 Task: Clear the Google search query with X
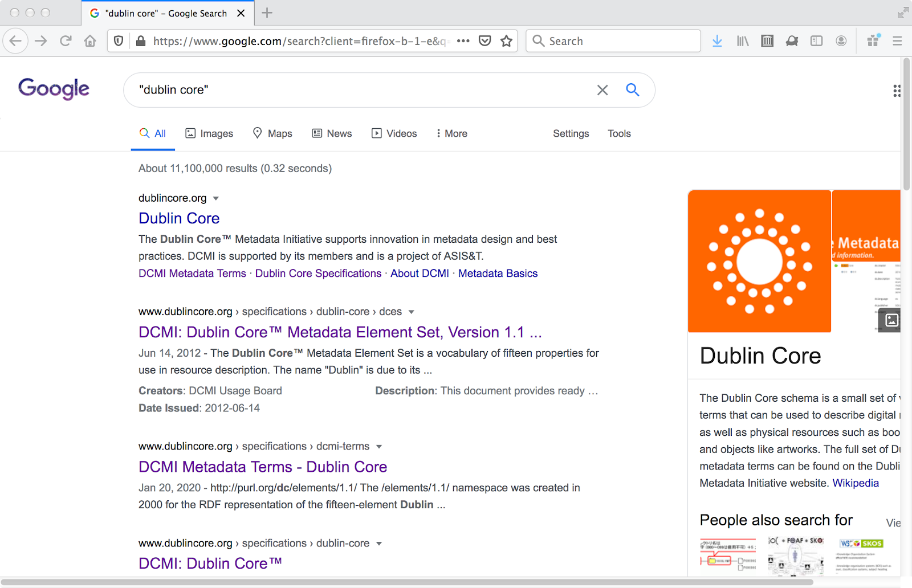pos(602,90)
